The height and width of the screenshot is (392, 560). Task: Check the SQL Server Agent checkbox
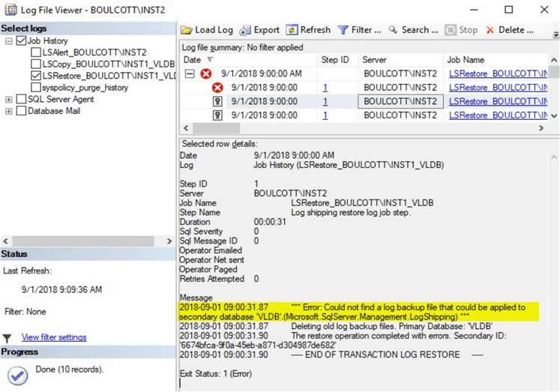pos(21,99)
